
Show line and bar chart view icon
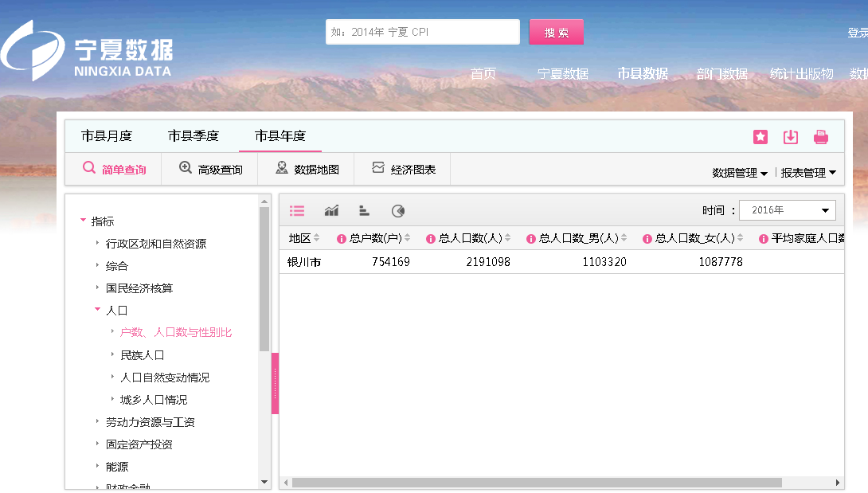[331, 210]
